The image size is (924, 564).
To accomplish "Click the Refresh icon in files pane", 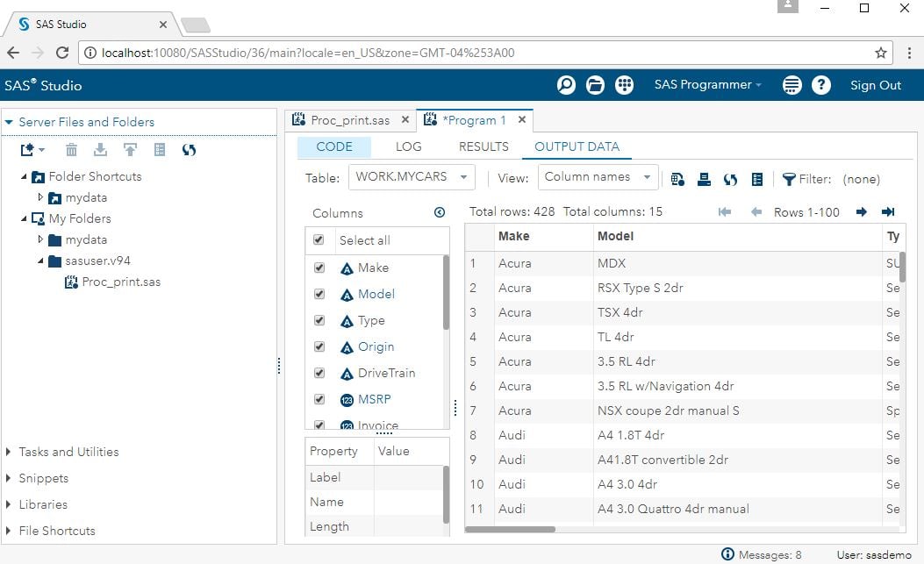I will (x=189, y=150).
